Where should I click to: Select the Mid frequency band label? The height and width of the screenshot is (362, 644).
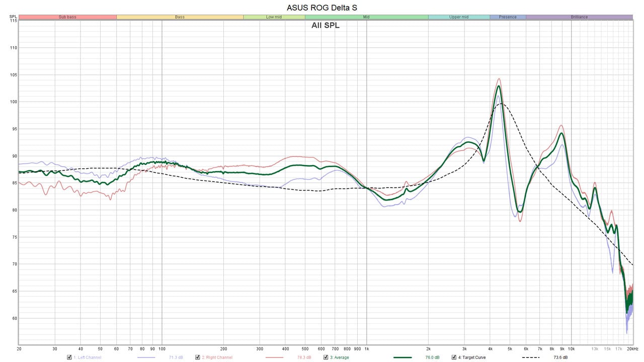coord(366,17)
